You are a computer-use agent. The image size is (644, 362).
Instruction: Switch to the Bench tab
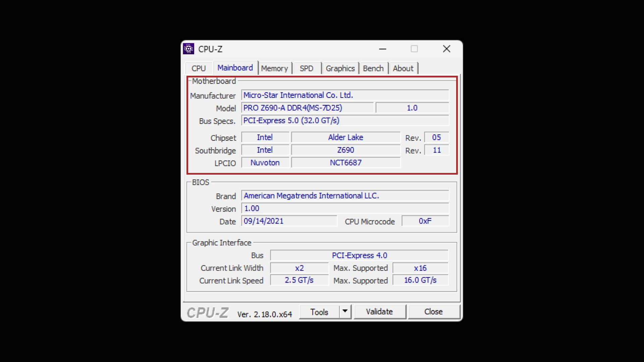click(373, 68)
